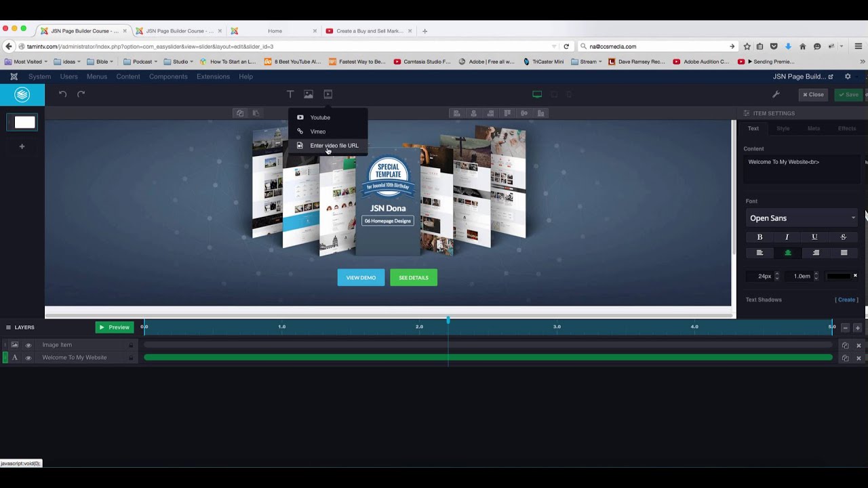
Task: Click the 1.0em line height field
Action: click(801, 277)
